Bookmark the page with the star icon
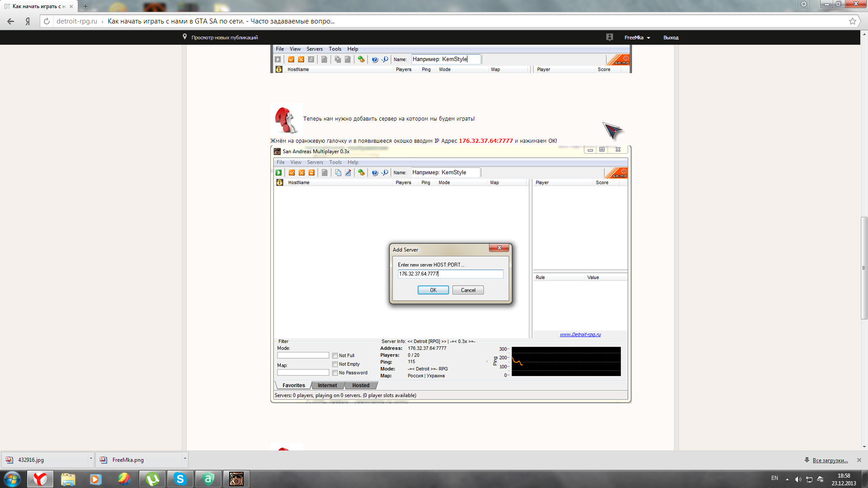 pyautogui.click(x=852, y=21)
